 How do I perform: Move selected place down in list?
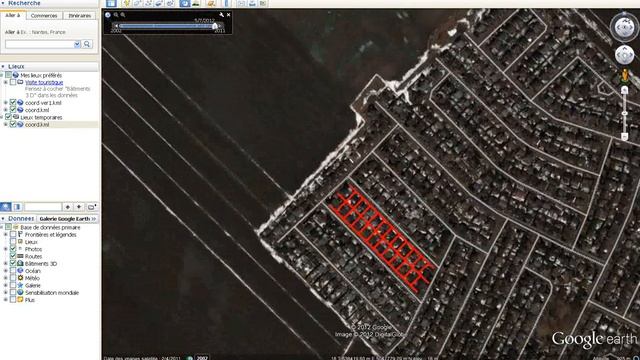[79, 207]
